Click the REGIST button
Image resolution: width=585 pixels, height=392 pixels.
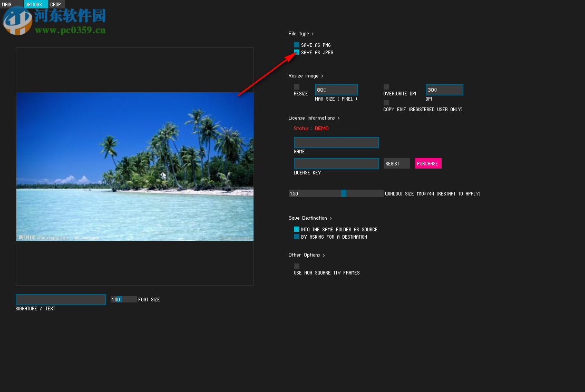point(397,163)
